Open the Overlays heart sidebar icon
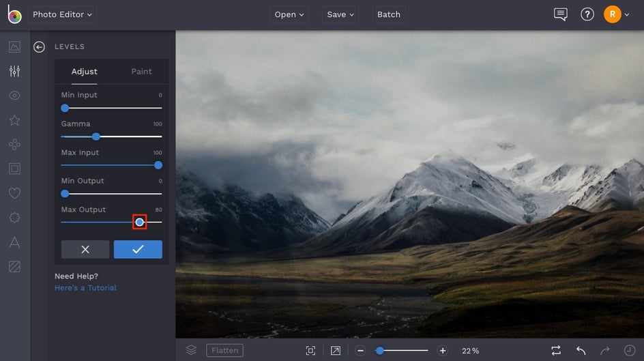The height and width of the screenshot is (361, 644). [14, 193]
